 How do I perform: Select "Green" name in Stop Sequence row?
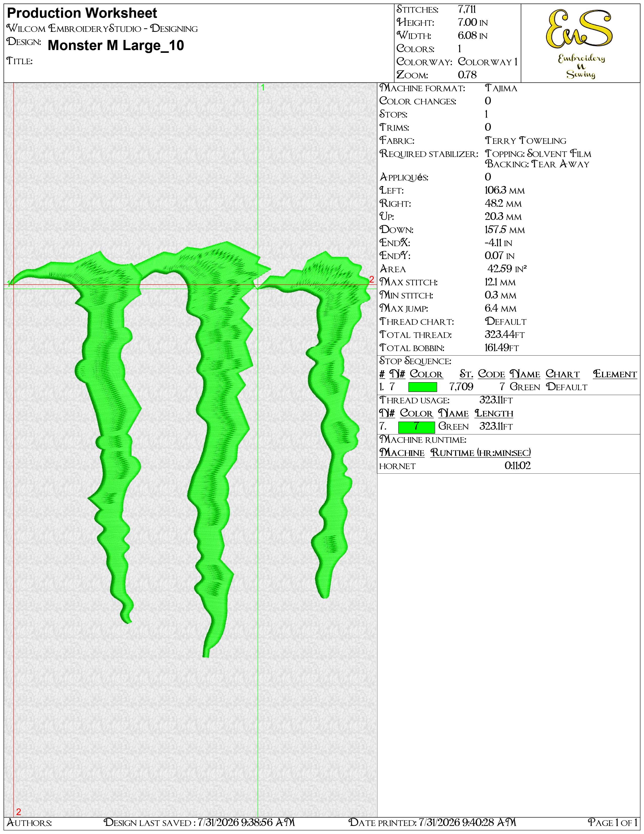tap(525, 387)
